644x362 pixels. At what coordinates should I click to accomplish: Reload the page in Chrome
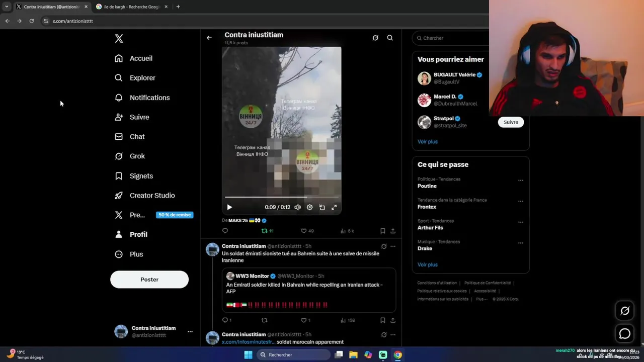point(32,21)
